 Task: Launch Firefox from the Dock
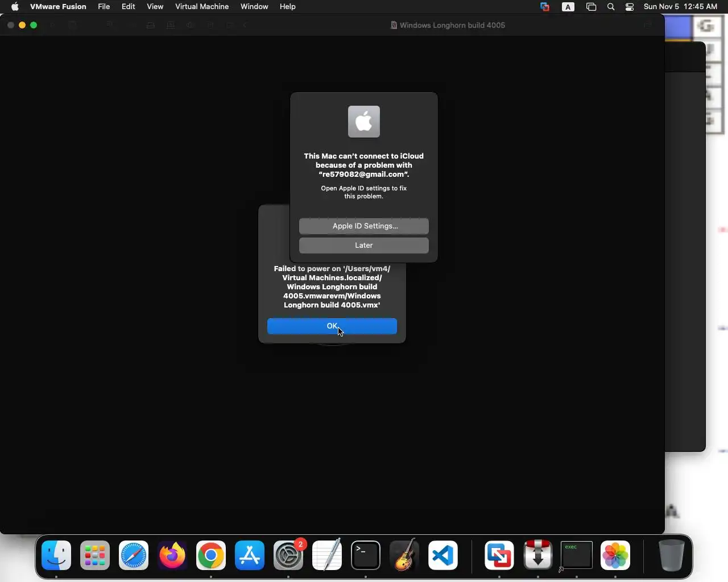tap(172, 555)
